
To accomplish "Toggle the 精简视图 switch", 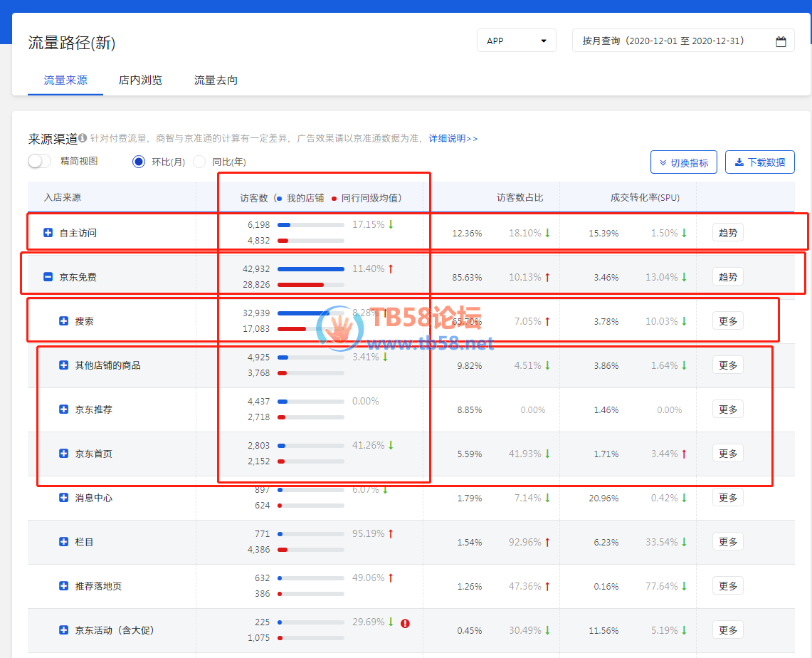I will pos(39,161).
